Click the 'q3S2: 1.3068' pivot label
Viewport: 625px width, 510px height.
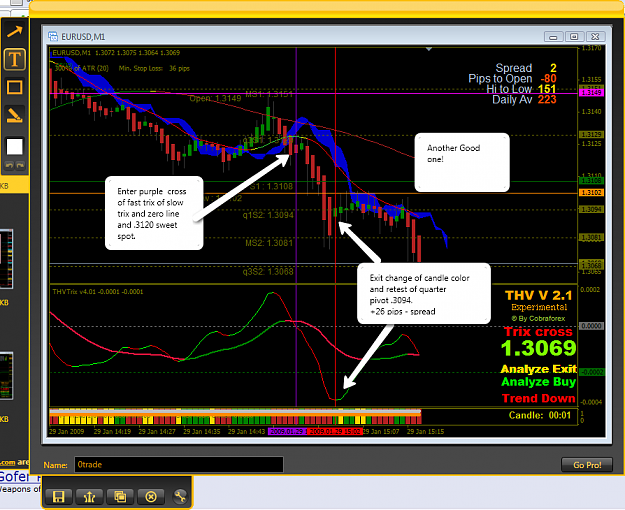pyautogui.click(x=268, y=272)
